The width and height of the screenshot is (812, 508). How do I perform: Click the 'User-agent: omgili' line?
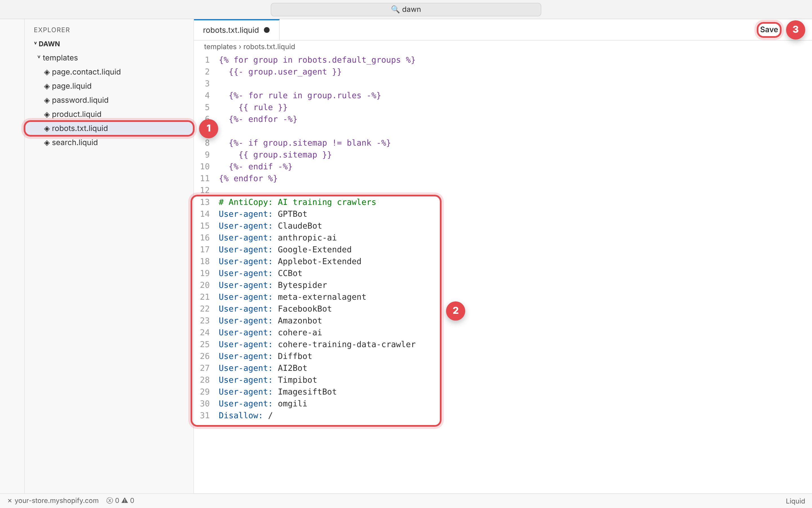tap(263, 404)
